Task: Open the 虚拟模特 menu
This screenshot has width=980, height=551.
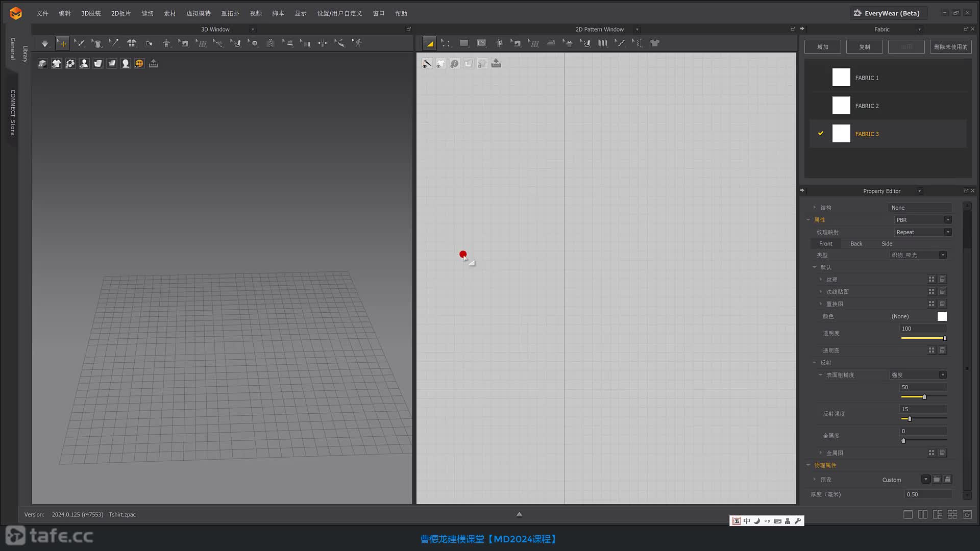Action: click(x=199, y=13)
